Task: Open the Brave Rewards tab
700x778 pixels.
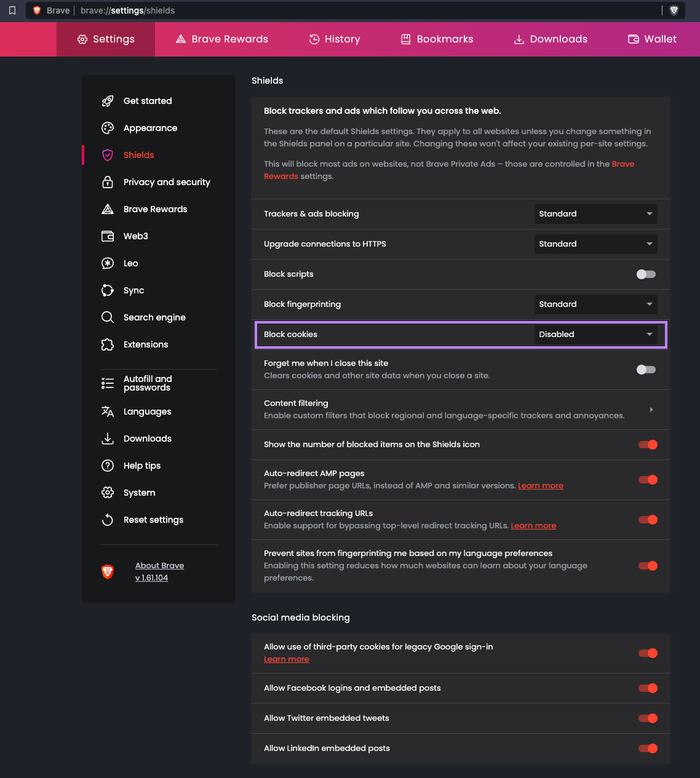Action: pos(222,39)
